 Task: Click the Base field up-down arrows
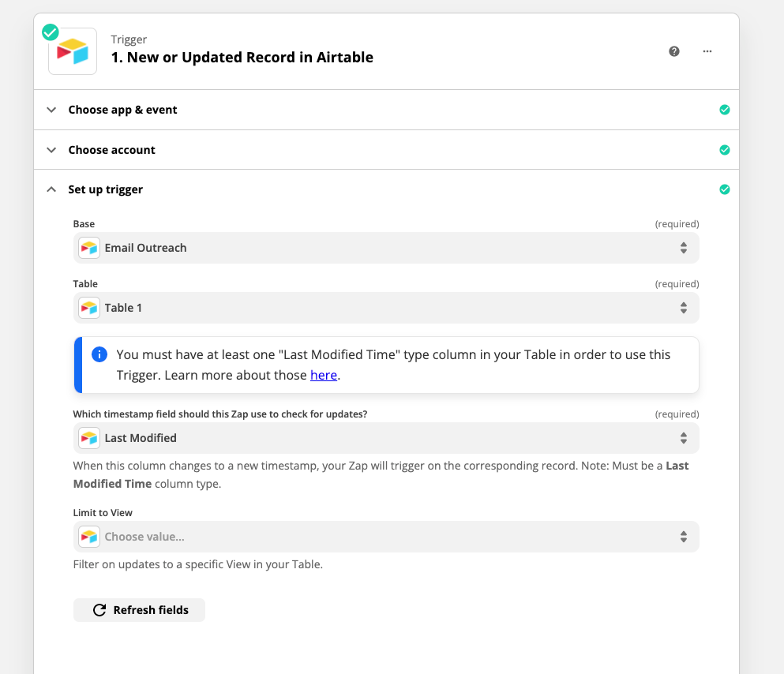[684, 248]
